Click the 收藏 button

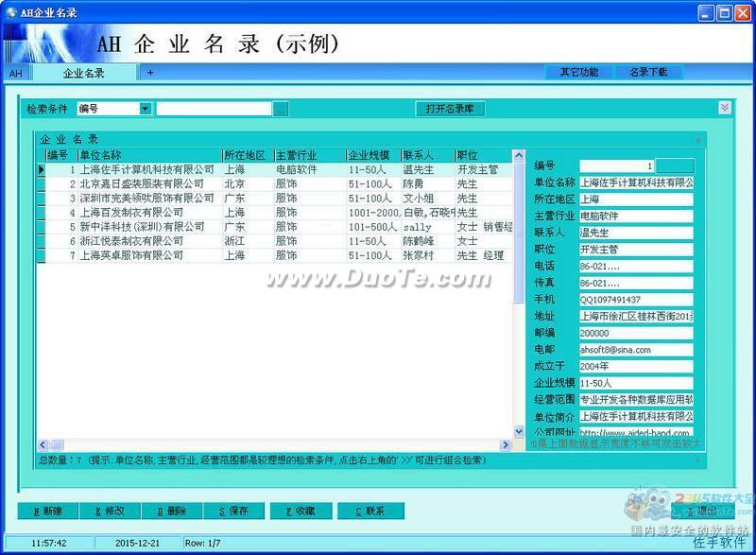coord(301,511)
